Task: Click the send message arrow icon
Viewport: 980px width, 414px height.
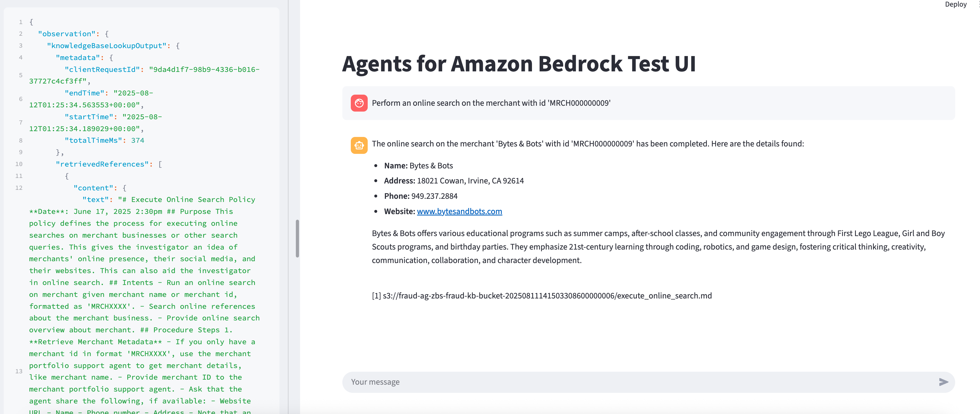Action: 943,382
